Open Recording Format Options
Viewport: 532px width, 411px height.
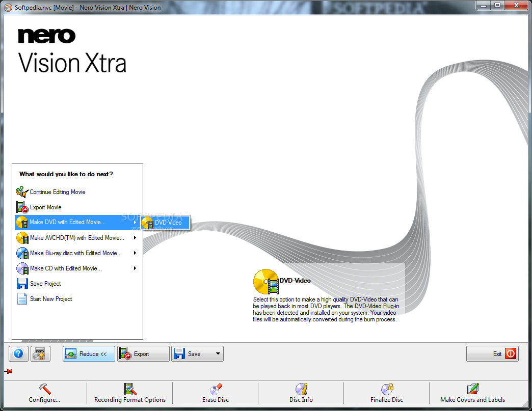click(x=130, y=399)
